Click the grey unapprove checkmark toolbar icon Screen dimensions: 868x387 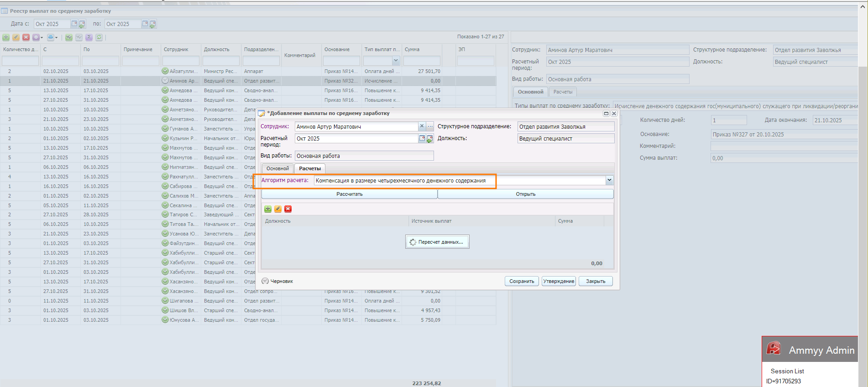pos(79,37)
